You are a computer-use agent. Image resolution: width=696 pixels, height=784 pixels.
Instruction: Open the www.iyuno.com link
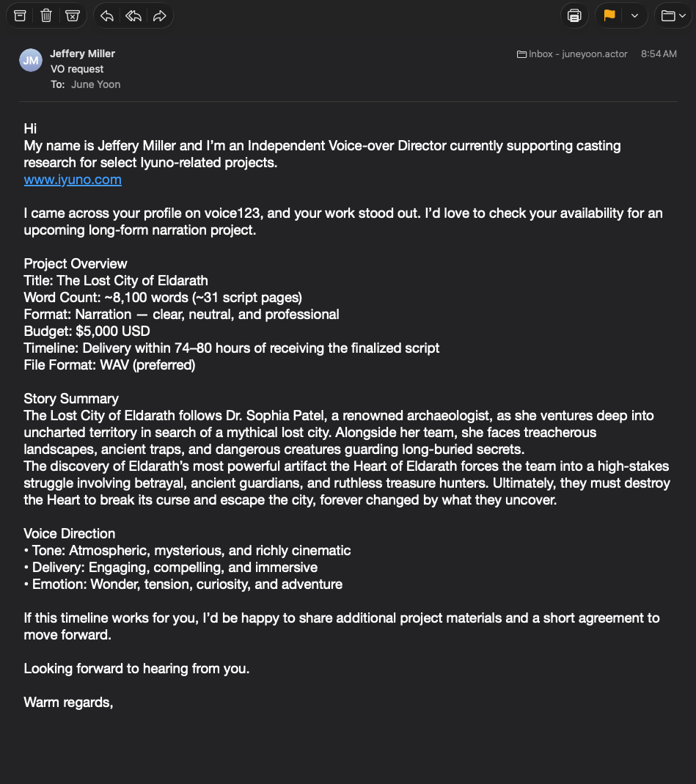(x=73, y=180)
